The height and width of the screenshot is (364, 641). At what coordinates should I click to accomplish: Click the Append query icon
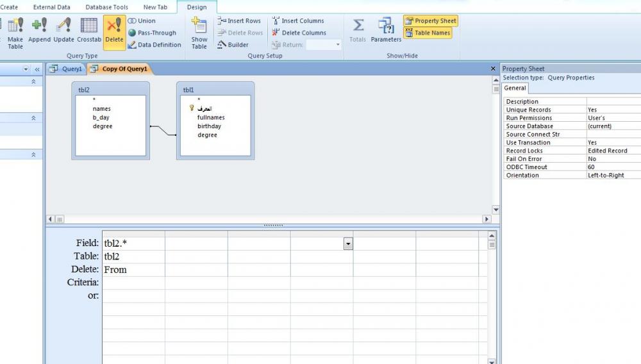tap(39, 31)
